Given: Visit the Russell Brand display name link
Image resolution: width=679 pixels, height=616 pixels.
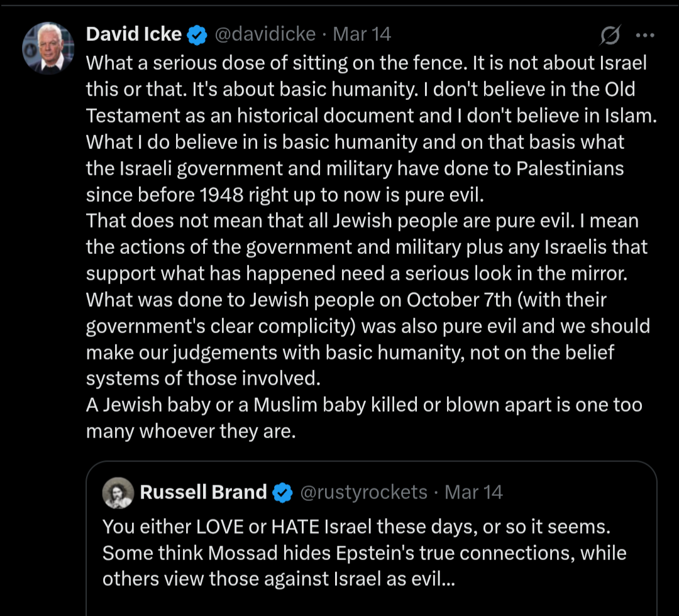Looking at the screenshot, I should coord(203,492).
